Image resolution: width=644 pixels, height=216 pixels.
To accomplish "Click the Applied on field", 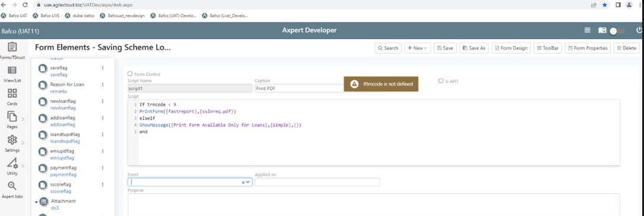I will tap(317, 182).
